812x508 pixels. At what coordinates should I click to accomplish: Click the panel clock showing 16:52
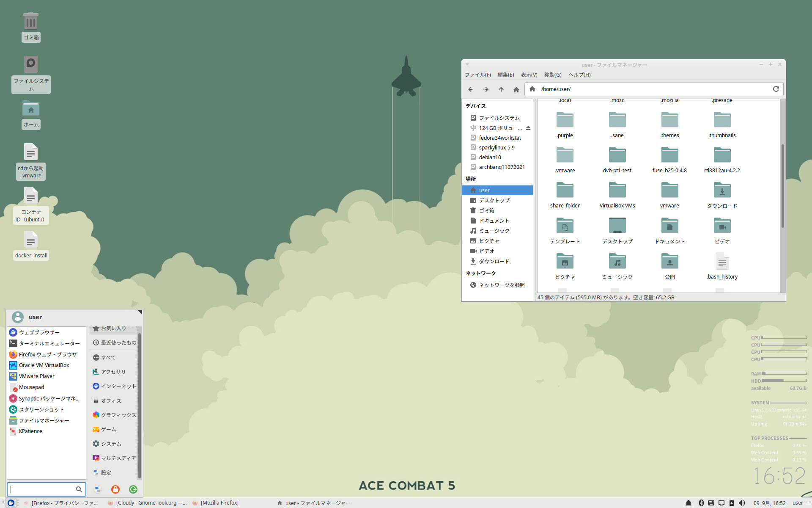coord(769,503)
